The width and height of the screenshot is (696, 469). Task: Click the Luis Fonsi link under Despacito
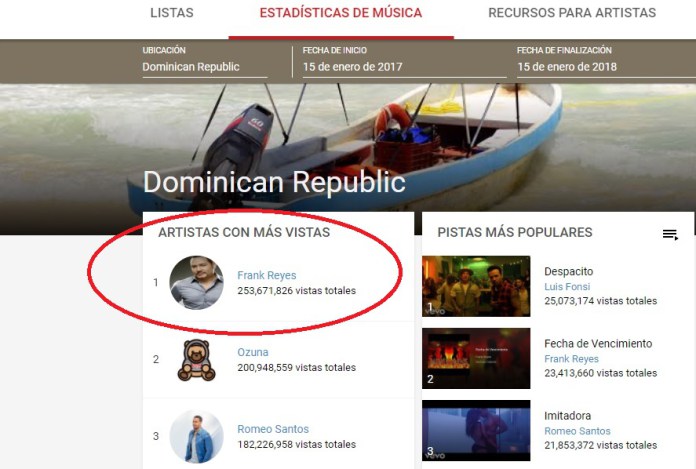pyautogui.click(x=567, y=287)
